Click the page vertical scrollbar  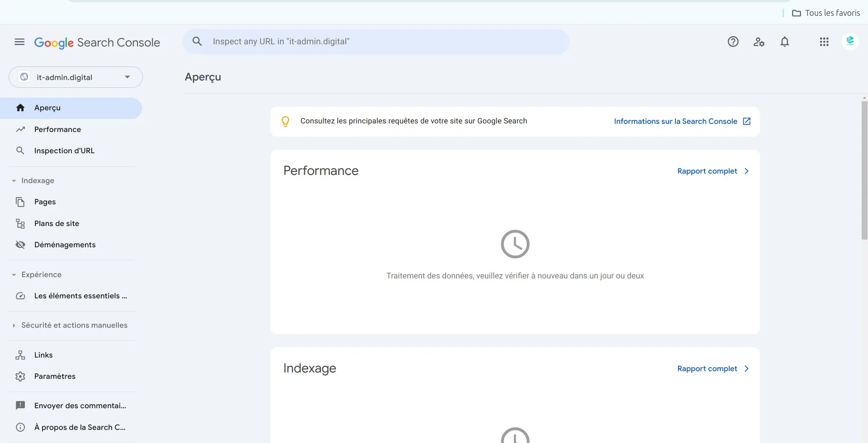pyautogui.click(x=864, y=170)
